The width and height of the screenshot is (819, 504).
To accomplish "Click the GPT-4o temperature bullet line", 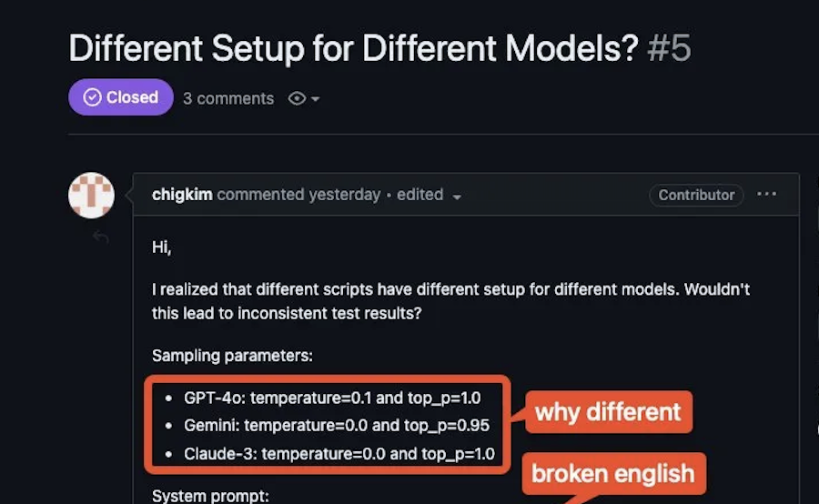I will pos(332,398).
